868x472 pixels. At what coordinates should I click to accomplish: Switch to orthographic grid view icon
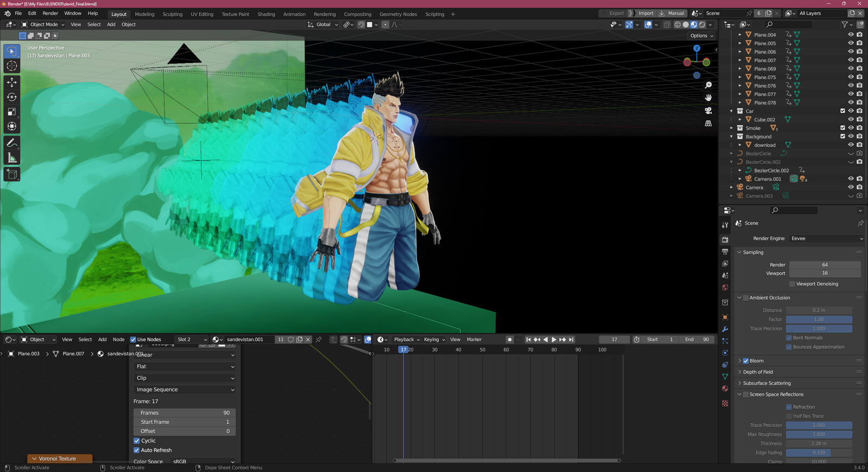708,124
